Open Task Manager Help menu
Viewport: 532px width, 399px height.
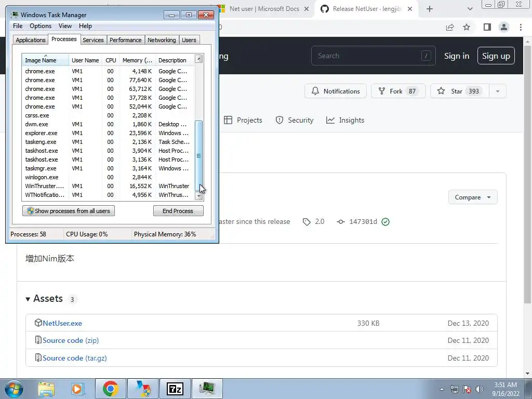[x=85, y=26]
